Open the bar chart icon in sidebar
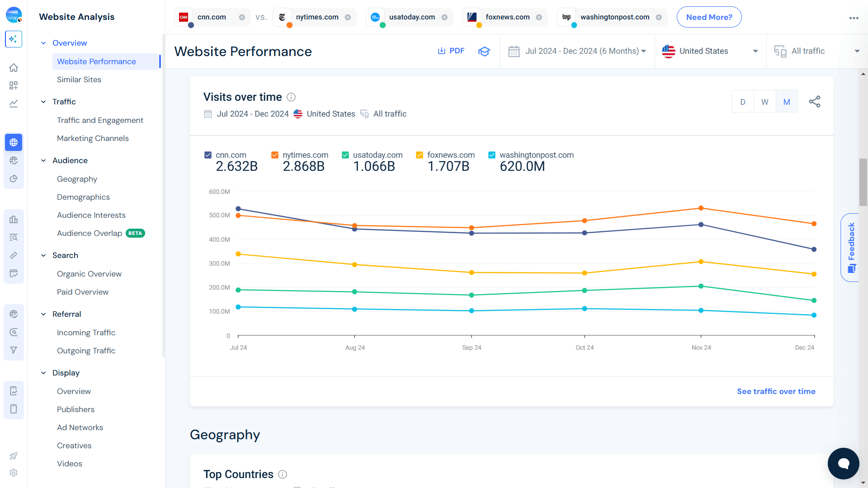This screenshot has height=488, width=868. point(14,220)
